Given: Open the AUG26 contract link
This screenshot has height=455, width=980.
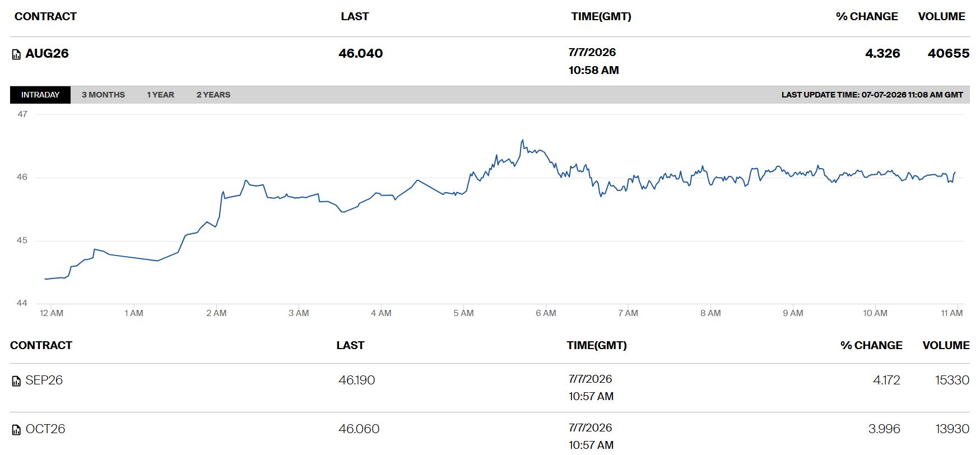Looking at the screenshot, I should pyautogui.click(x=47, y=53).
